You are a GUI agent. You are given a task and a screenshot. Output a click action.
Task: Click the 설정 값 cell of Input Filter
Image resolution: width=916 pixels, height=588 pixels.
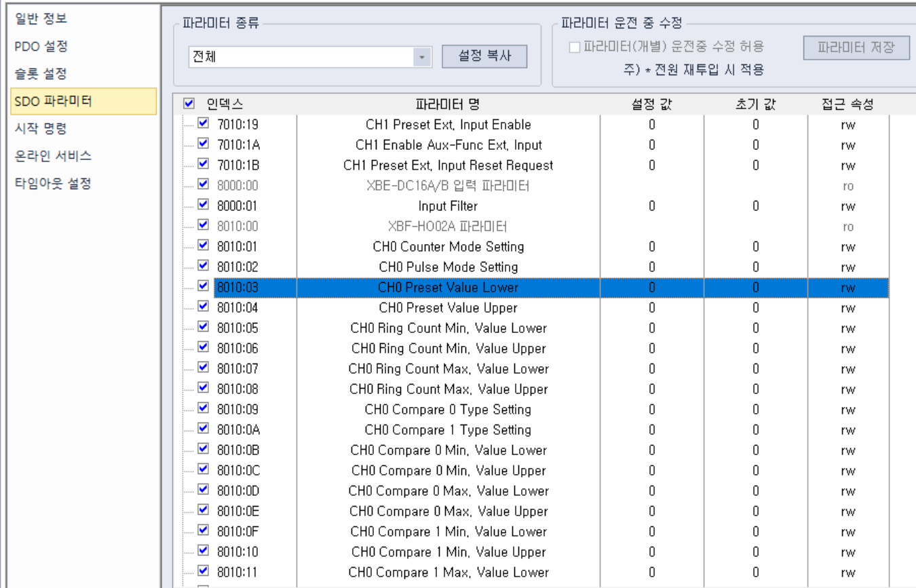651,206
